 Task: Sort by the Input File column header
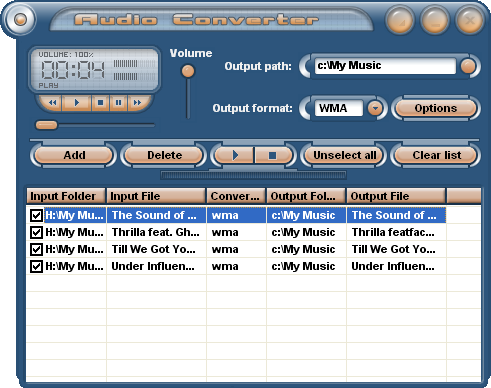tap(156, 196)
